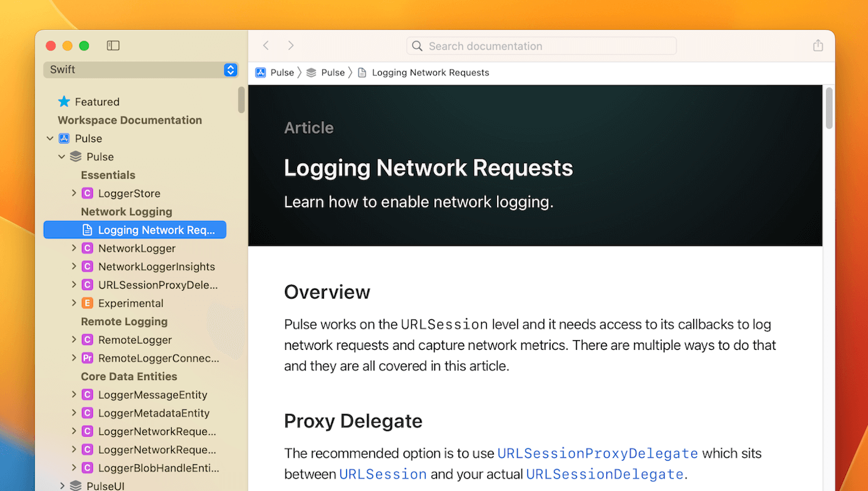Viewport: 868px width, 491px height.
Task: Click the Experimental enum icon
Action: [87, 304]
